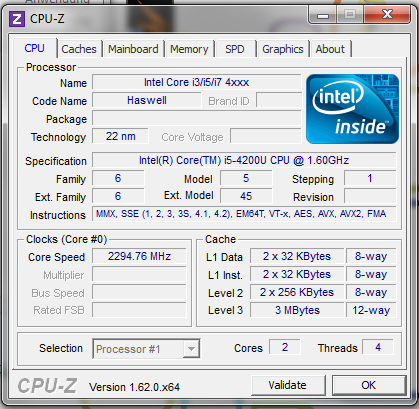Image resolution: width=419 pixels, height=409 pixels.
Task: Open the Mainboard tab
Action: (133, 49)
